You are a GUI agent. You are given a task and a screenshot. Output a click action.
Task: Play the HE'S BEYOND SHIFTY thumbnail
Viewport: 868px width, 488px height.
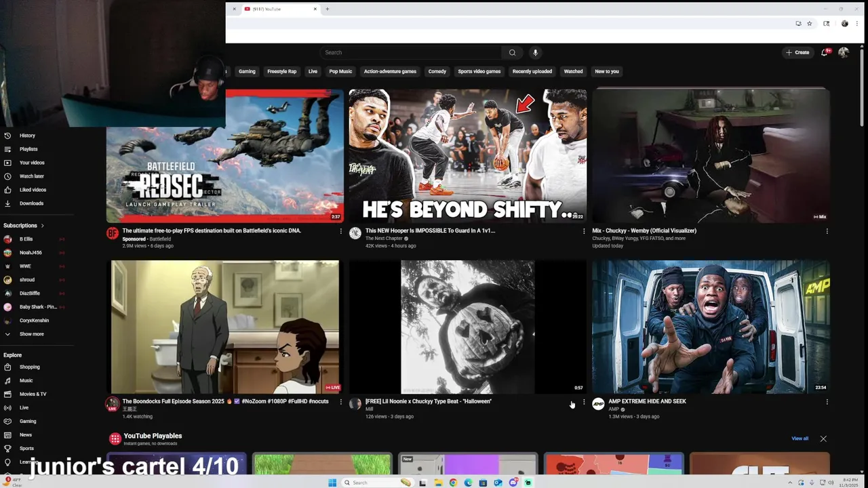[468, 155]
